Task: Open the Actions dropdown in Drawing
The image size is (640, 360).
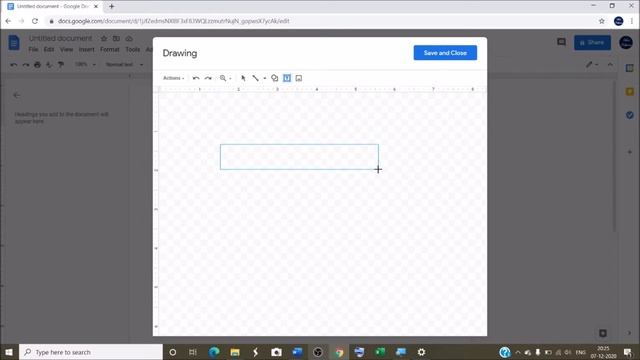Action: (x=173, y=78)
